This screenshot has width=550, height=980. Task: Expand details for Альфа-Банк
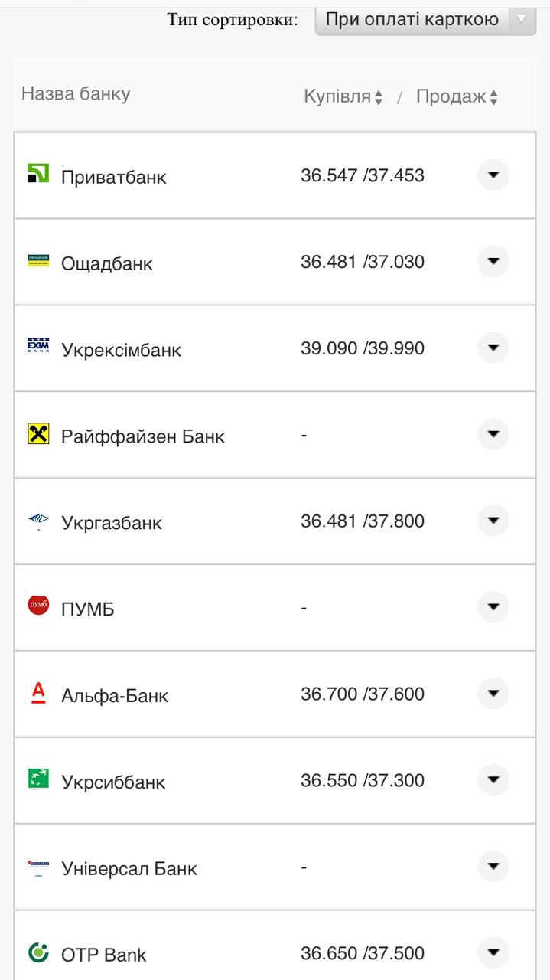(493, 694)
